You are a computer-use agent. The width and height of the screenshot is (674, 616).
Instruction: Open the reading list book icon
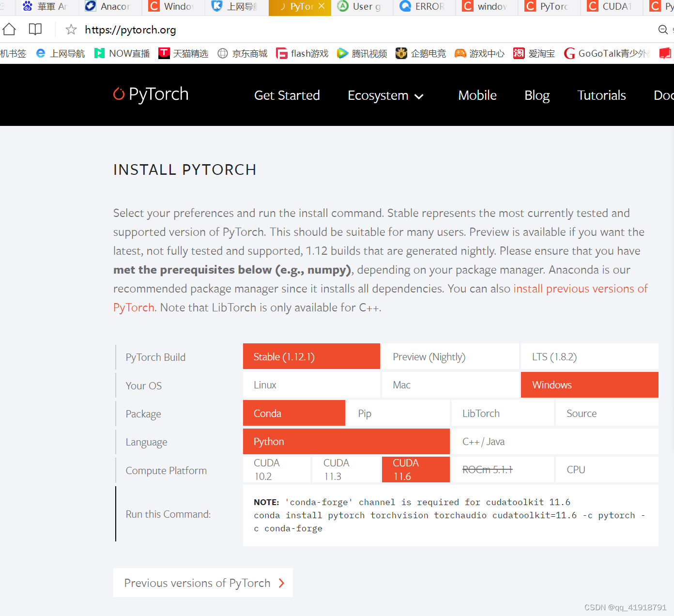pos(35,30)
